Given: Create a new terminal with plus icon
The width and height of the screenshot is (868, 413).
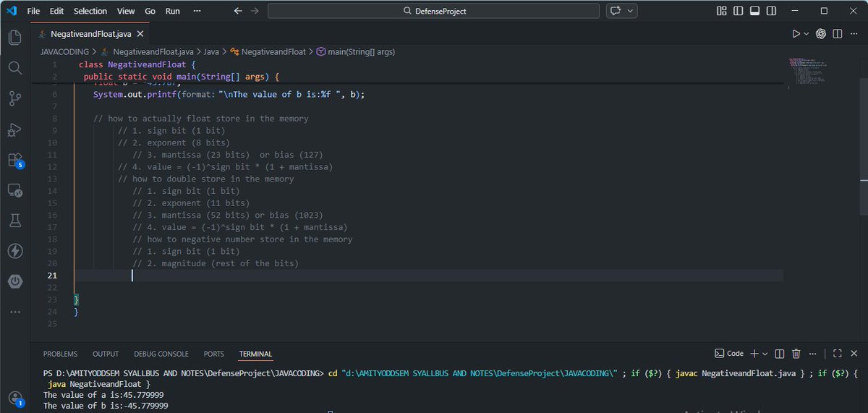Looking at the screenshot, I should point(754,354).
